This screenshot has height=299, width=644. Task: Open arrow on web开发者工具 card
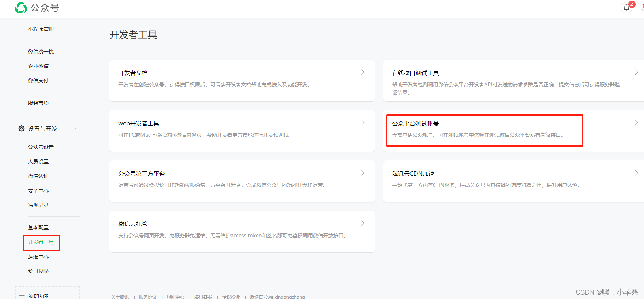(x=363, y=123)
